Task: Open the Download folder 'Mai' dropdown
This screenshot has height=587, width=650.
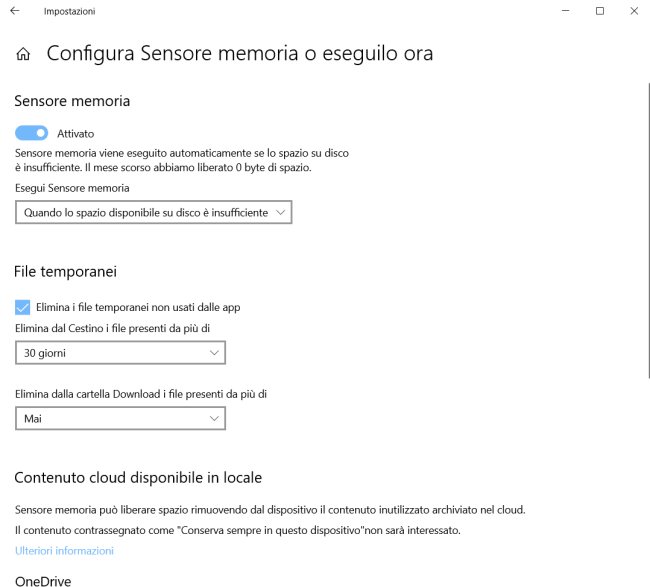Action: click(120, 419)
